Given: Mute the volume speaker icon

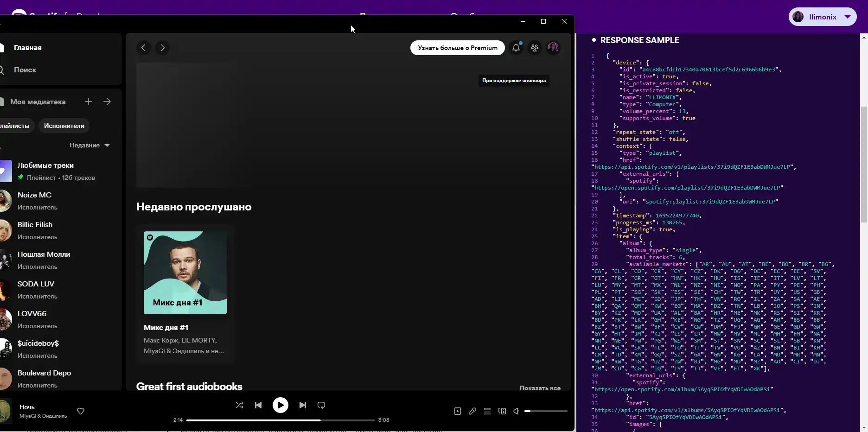Looking at the screenshot, I should click(x=516, y=411).
